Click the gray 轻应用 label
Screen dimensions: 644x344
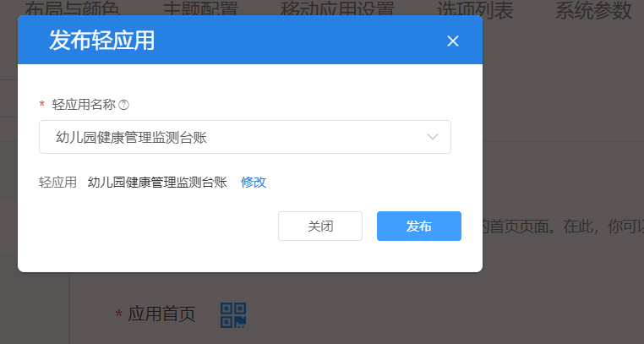tap(58, 183)
